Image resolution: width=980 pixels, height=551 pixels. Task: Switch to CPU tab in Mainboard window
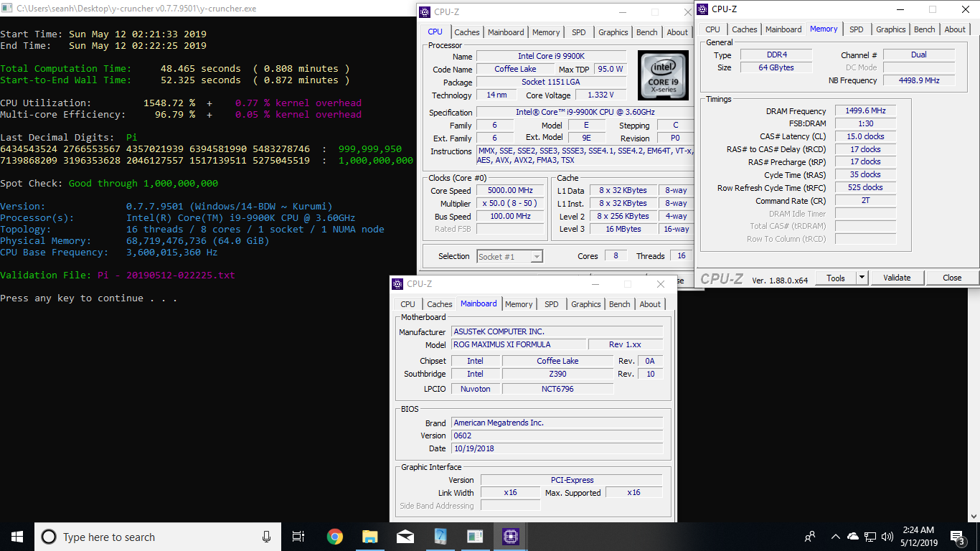pos(408,304)
